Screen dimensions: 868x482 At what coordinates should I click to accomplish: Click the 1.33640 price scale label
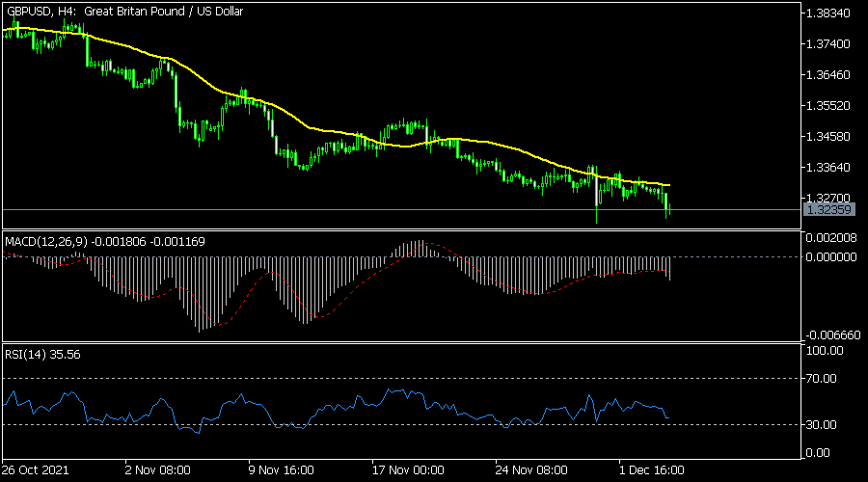tap(828, 167)
